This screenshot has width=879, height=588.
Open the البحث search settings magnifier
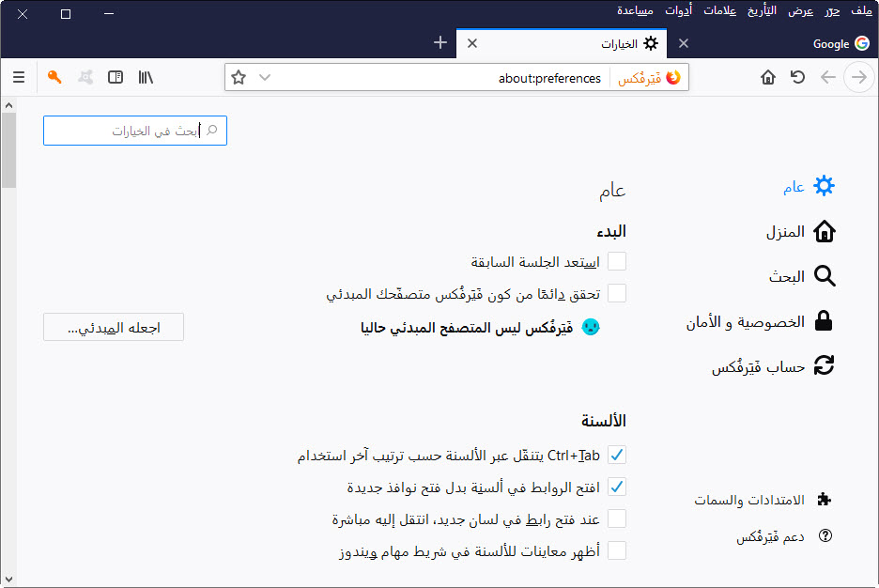point(825,276)
